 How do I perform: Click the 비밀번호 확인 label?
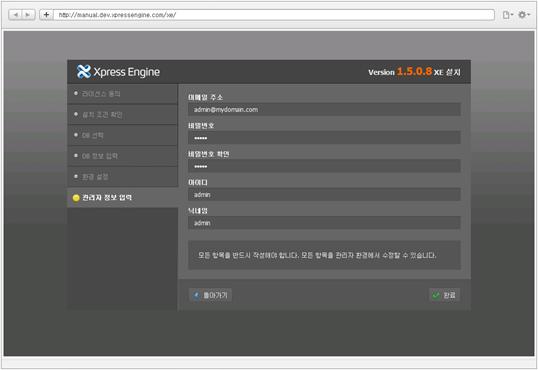[209, 154]
